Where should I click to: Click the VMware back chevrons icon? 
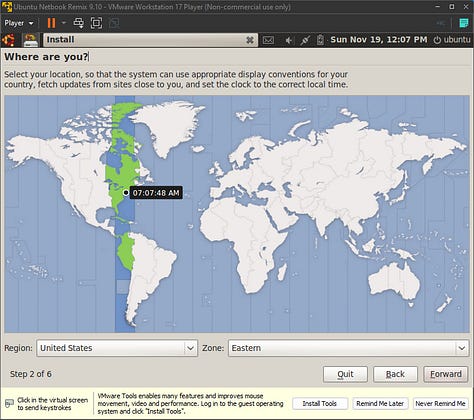pyautogui.click(x=440, y=23)
